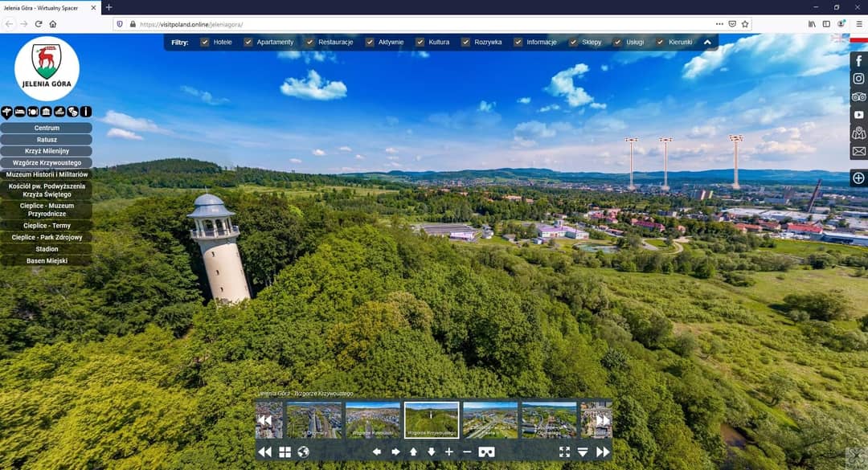Select Cieplice - Termy from menu
Image resolution: width=868 pixels, height=470 pixels.
pos(47,226)
